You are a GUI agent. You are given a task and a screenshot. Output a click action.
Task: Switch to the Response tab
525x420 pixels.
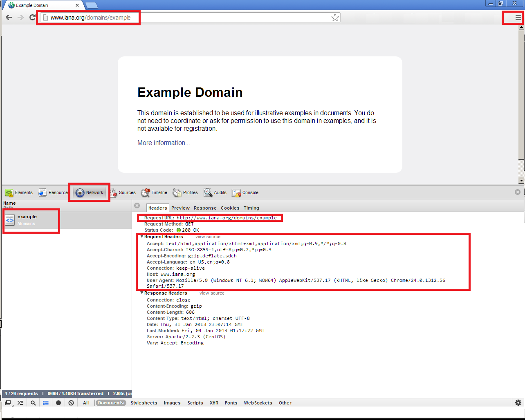pos(205,208)
